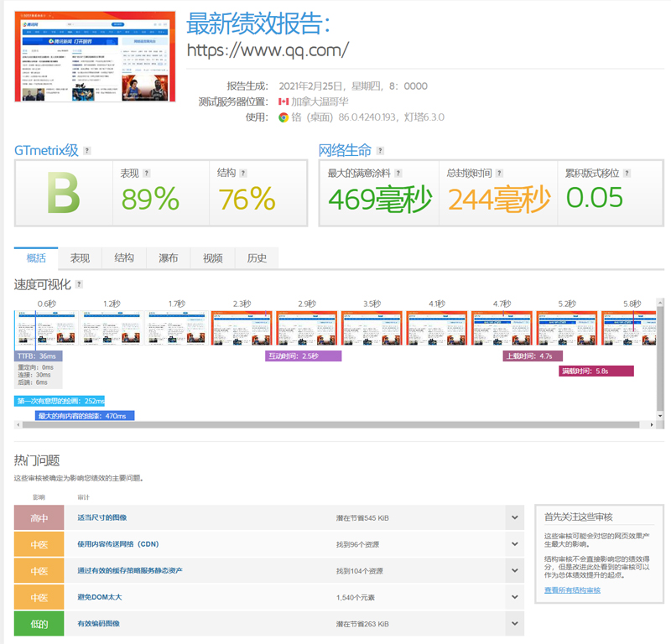
Task: Select the 4.7秒 filmstrip frame
Action: (x=502, y=328)
